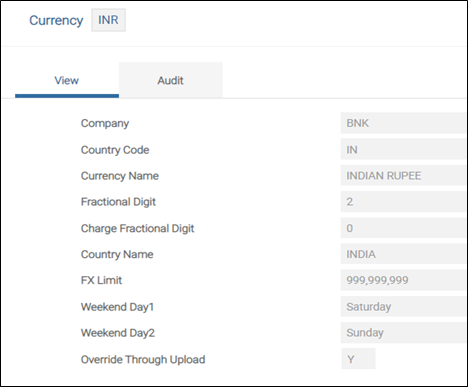468x387 pixels.
Task: Switch to the Audit tab
Action: click(x=171, y=80)
